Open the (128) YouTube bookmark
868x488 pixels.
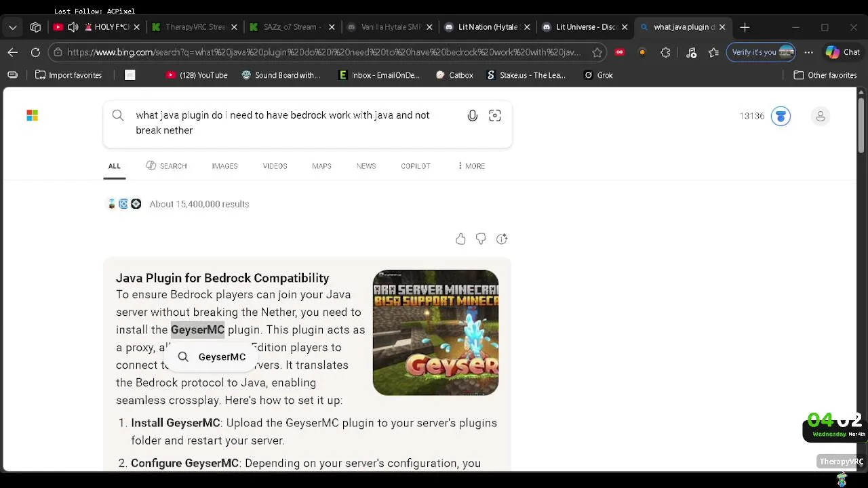[x=197, y=75]
